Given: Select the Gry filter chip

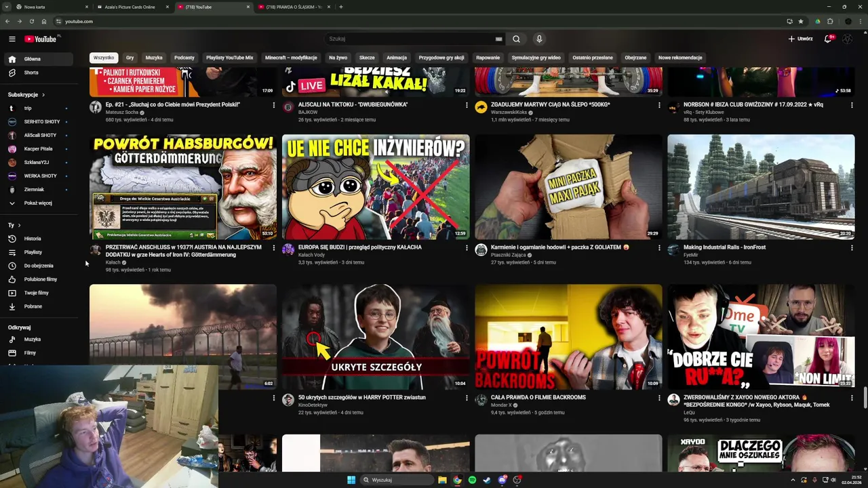Looking at the screenshot, I should pyautogui.click(x=130, y=58).
